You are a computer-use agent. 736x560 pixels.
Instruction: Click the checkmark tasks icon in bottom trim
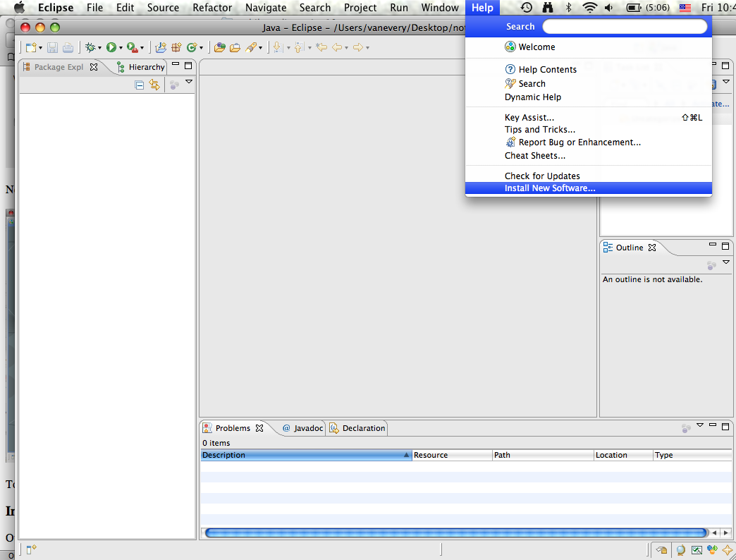(697, 549)
